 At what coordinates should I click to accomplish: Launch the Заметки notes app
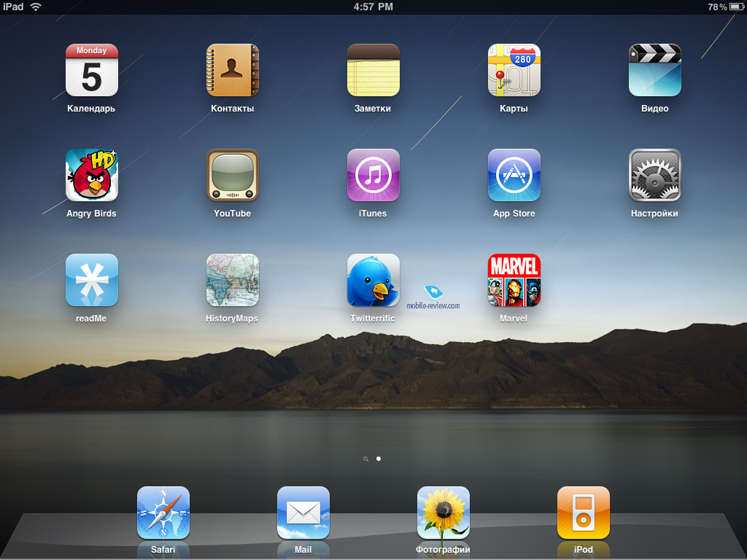373,71
